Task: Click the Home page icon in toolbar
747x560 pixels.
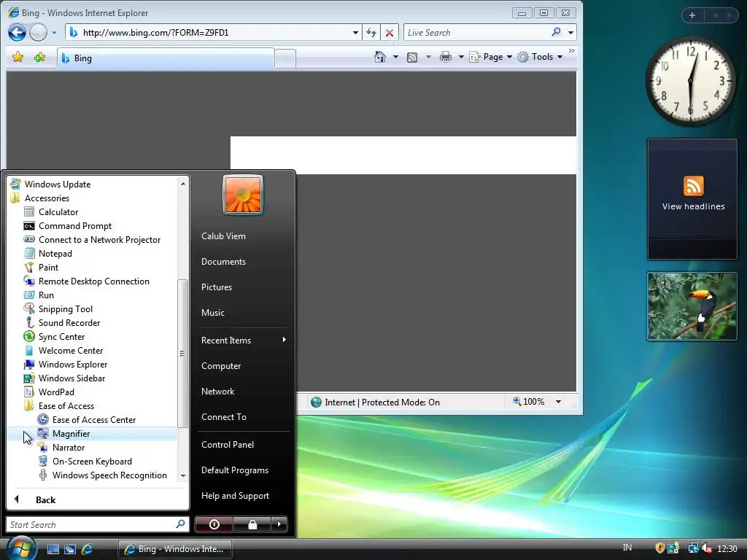Action: coord(379,57)
